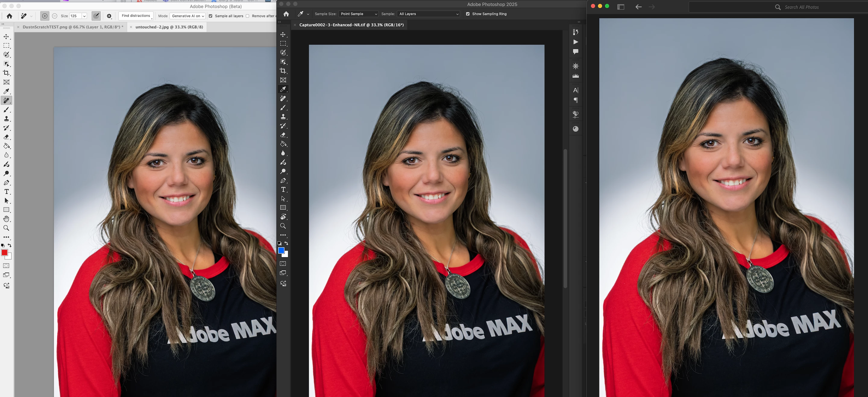Screen dimensions: 868x397
Task: Uncheck Show Sampling Ring
Action: coord(468,14)
